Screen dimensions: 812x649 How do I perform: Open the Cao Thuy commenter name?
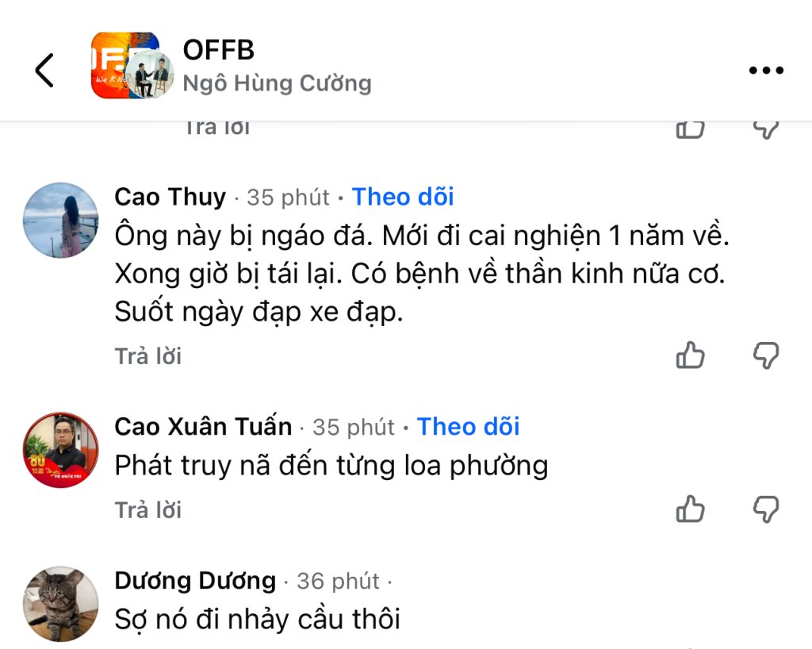pyautogui.click(x=170, y=197)
